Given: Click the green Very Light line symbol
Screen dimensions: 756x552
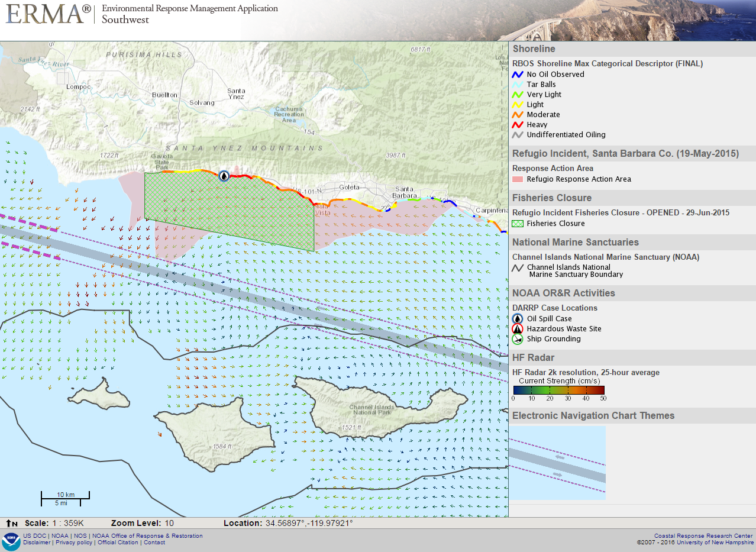Looking at the screenshot, I should (x=518, y=95).
